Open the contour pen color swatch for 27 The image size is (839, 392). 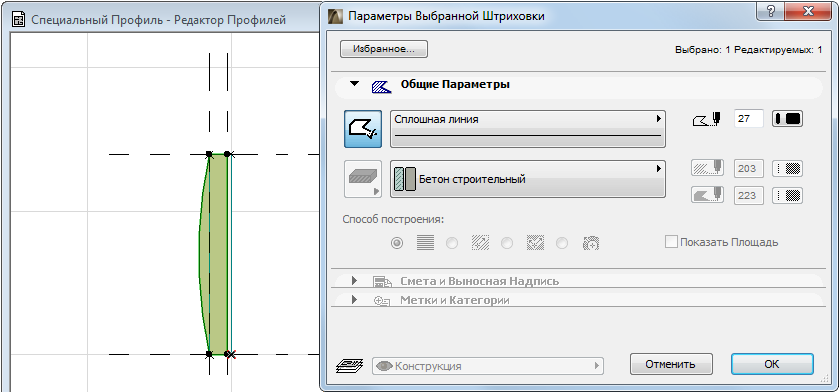coord(787,119)
